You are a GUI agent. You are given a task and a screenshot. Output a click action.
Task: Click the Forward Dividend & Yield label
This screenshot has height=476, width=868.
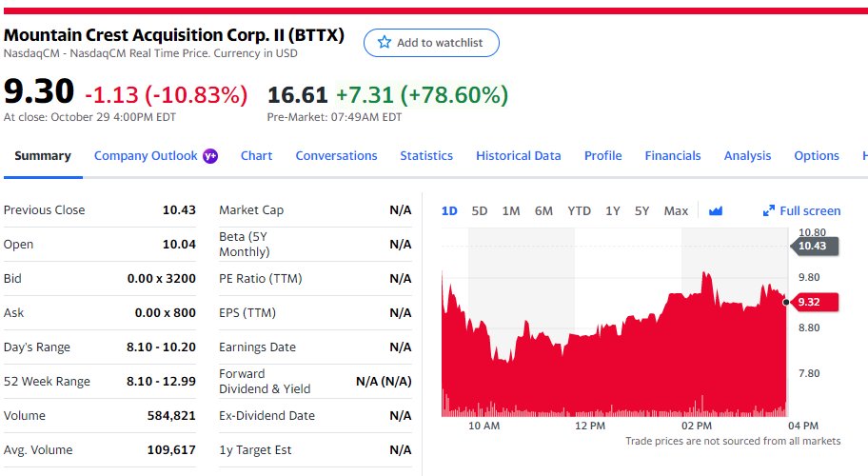[x=265, y=382]
